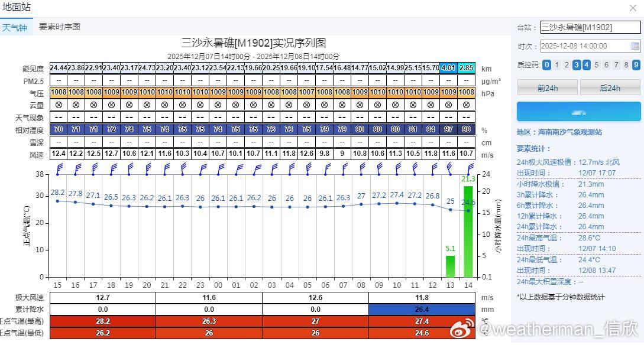
Task: Click the cloud cover symbol in first column
Action: [x=59, y=105]
